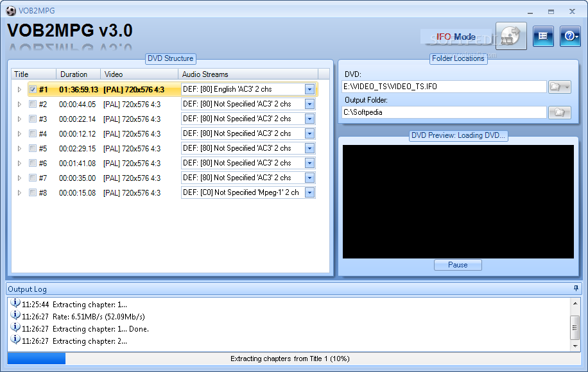The height and width of the screenshot is (372, 588).
Task: Click Output Log scrollbar down arrow
Action: pos(575,346)
